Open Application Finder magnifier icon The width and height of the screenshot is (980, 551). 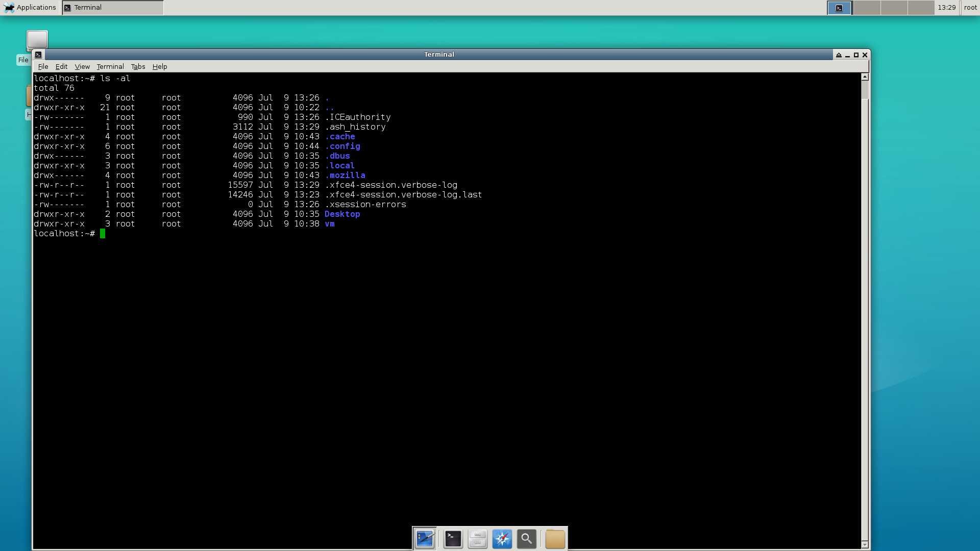coord(526,539)
